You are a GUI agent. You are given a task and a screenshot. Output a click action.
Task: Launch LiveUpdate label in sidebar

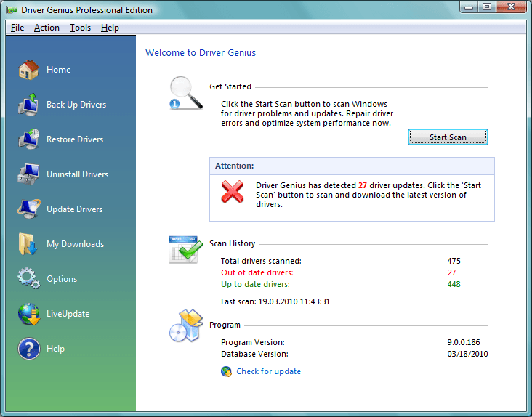tap(68, 314)
